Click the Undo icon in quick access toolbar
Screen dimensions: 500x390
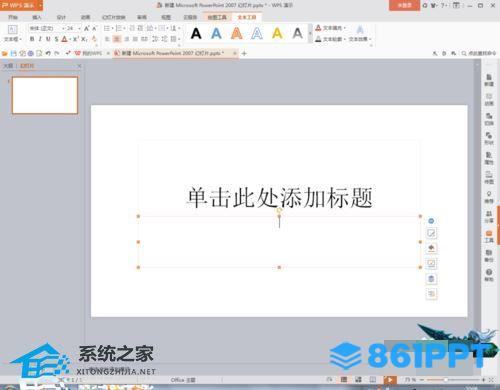[48, 53]
